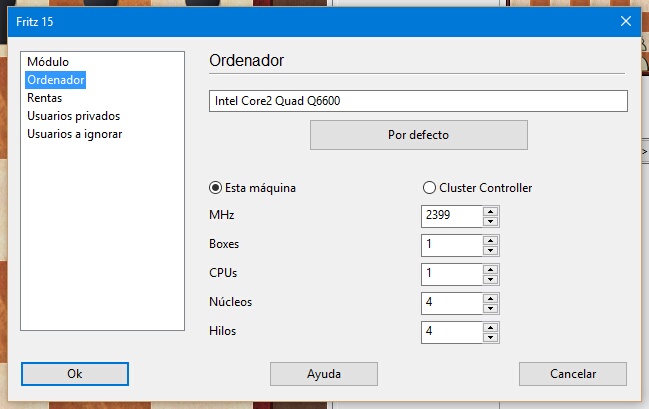Increase the Hilos value with up arrow
Image resolution: width=649 pixels, height=409 pixels.
[x=490, y=327]
